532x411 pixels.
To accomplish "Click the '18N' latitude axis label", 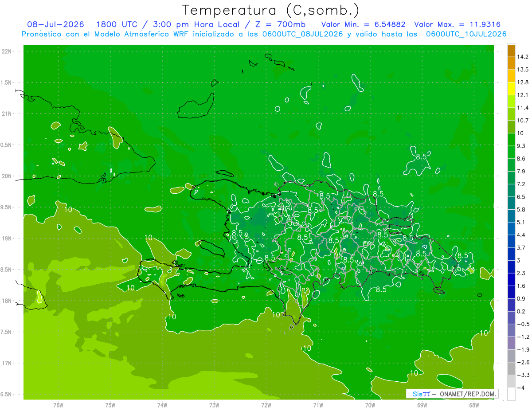I will pos(7,301).
